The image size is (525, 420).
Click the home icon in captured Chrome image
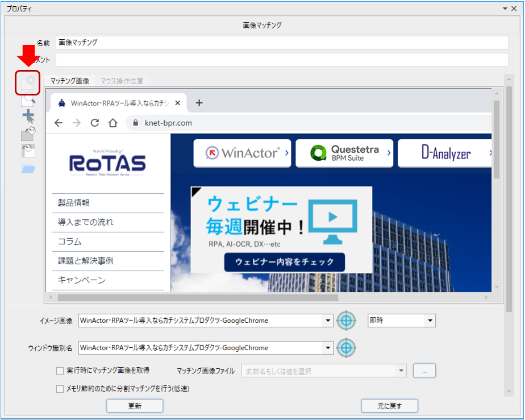[113, 123]
